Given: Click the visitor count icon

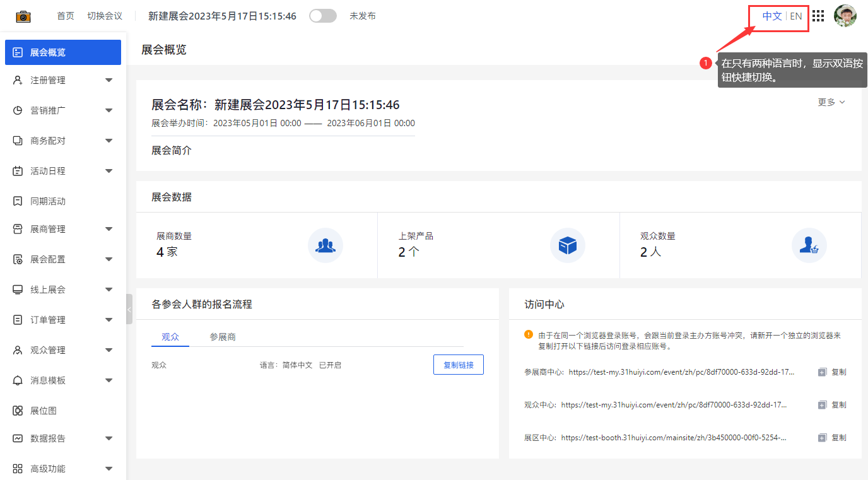Looking at the screenshot, I should 809,245.
